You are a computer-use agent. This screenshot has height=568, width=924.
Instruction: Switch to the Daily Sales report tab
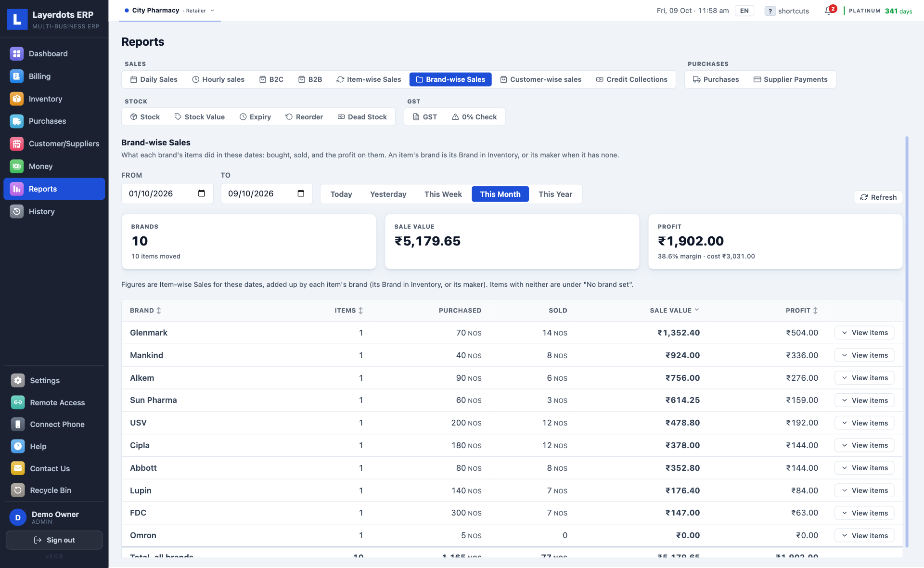[x=154, y=79]
